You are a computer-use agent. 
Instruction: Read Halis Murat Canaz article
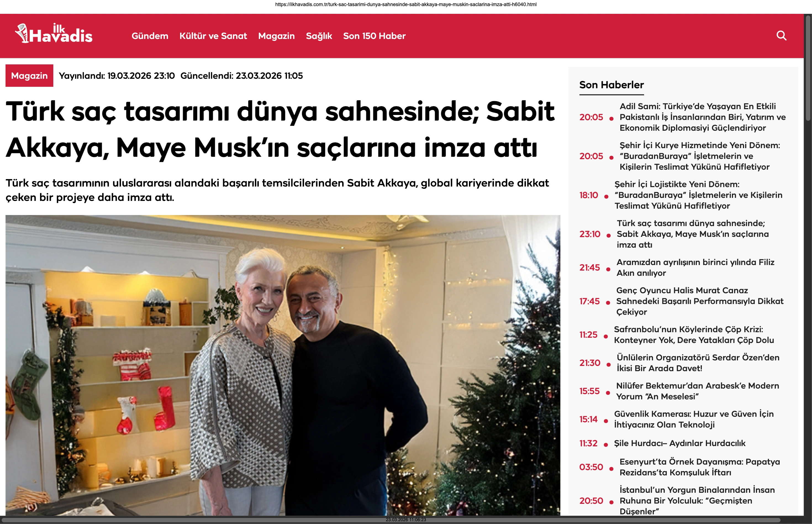tap(700, 301)
